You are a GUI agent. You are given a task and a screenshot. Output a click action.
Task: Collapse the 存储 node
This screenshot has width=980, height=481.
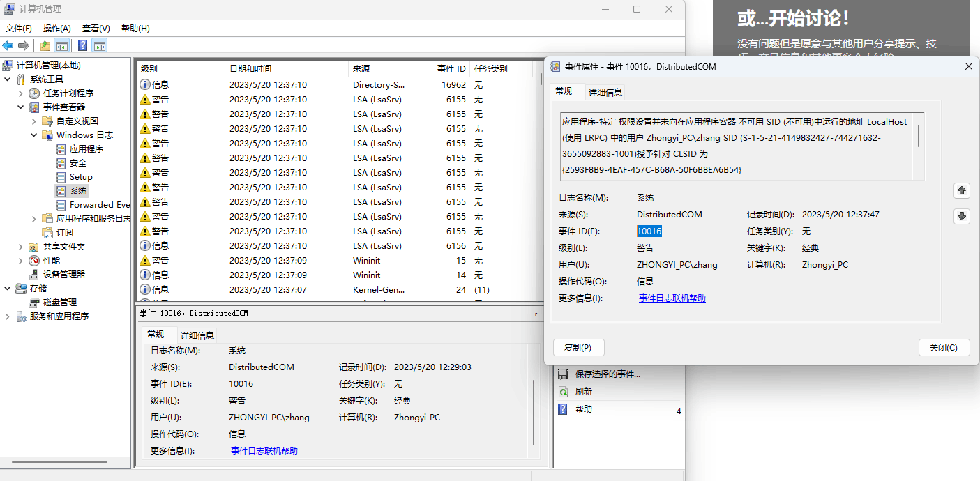7,289
